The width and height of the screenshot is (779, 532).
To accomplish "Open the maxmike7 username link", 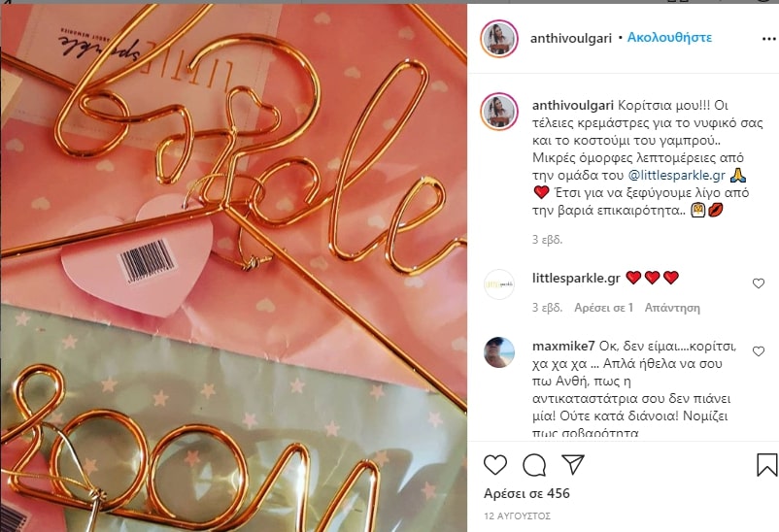I will 563,346.
